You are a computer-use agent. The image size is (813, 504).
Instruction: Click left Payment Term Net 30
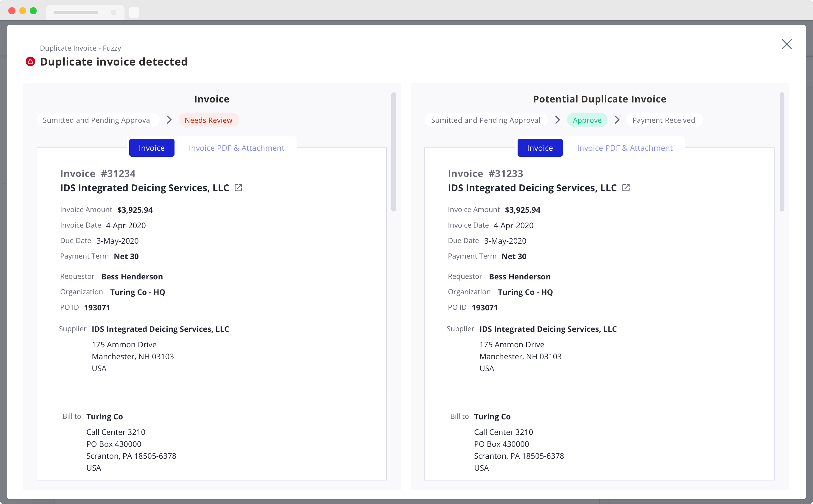(x=126, y=256)
